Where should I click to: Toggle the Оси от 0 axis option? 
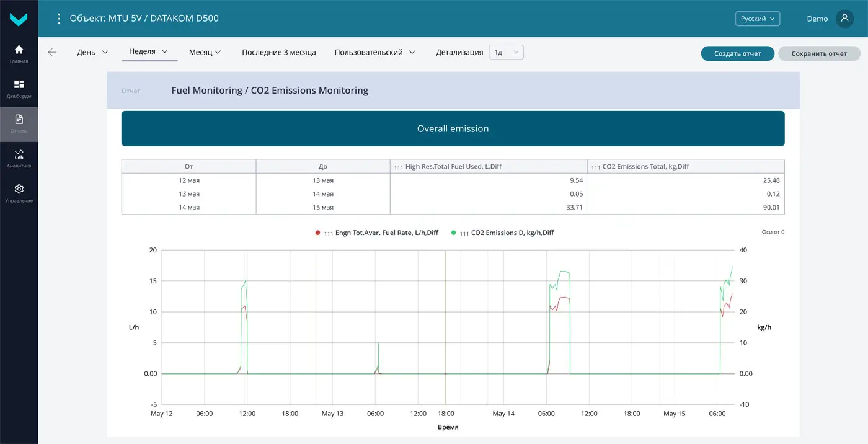(x=773, y=233)
